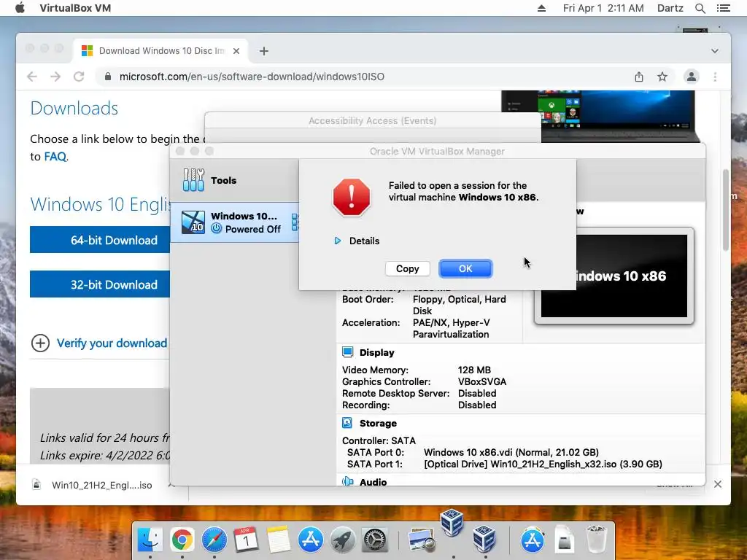The width and height of the screenshot is (747, 560).
Task: Close the Chrome downloads bar
Action: 718,484
